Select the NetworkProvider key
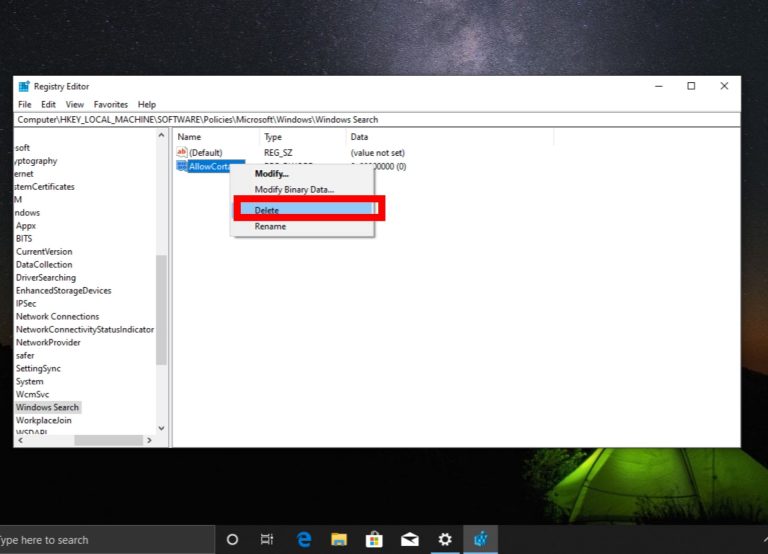This screenshot has width=768, height=554. tap(48, 342)
